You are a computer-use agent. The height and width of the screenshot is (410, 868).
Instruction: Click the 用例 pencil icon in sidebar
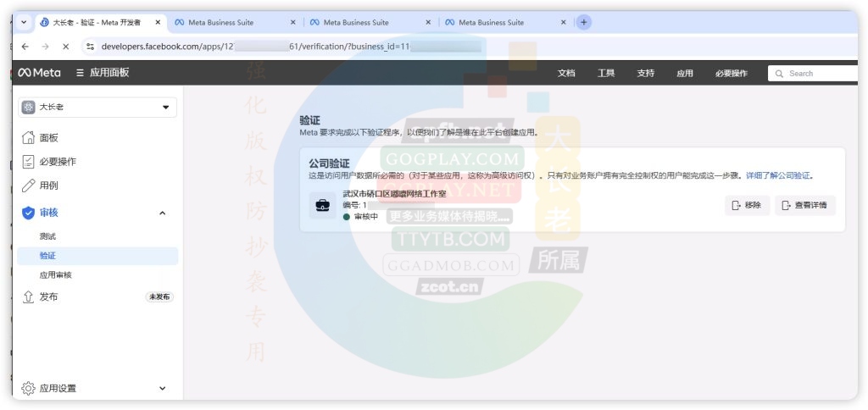pyautogui.click(x=28, y=186)
